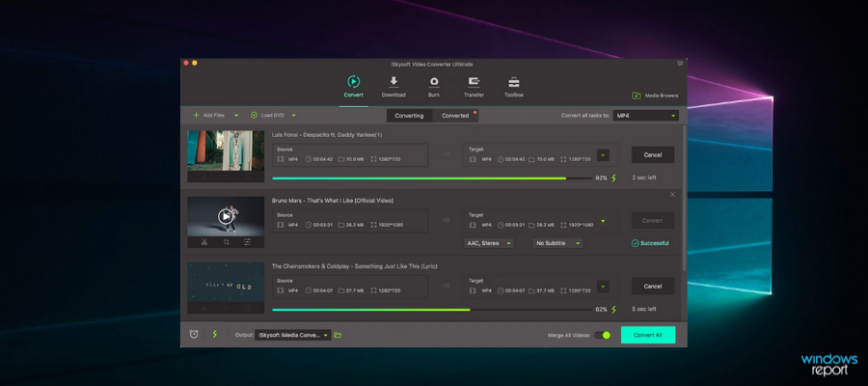This screenshot has width=868, height=386.
Task: Switch to the Converted tab
Action: [x=455, y=116]
